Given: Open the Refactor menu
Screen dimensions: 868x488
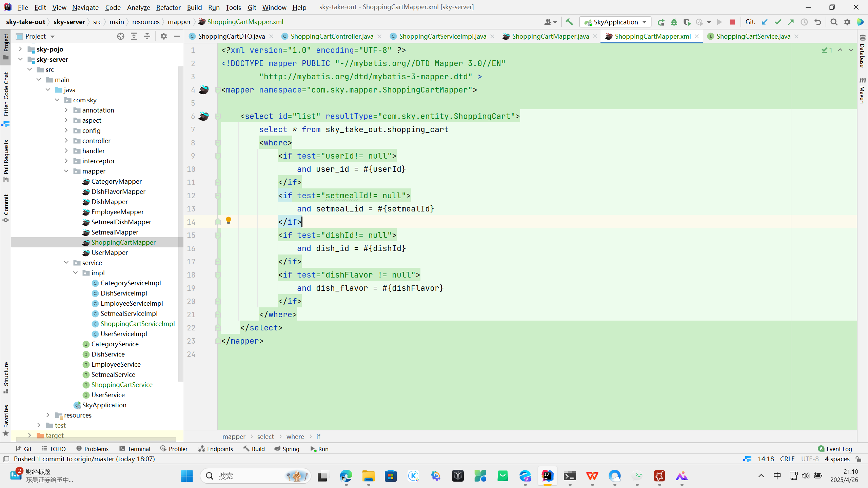Looking at the screenshot, I should [x=168, y=7].
